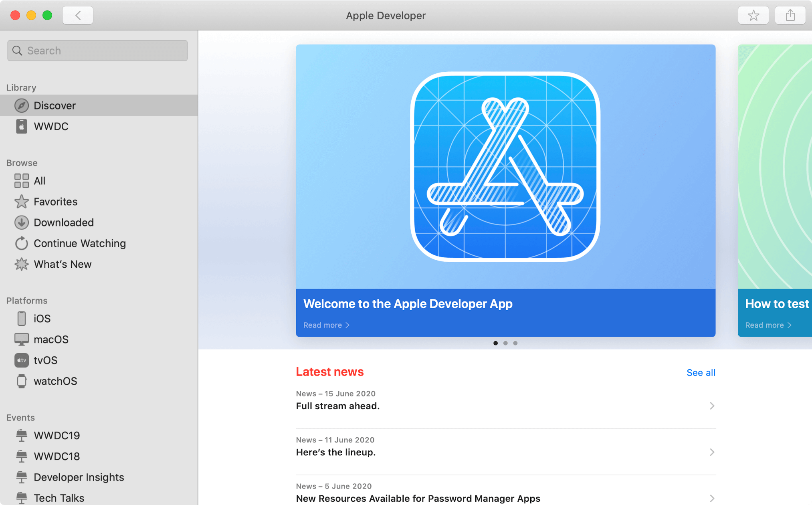Image resolution: width=812 pixels, height=505 pixels.
Task: Click the What's New badge icon
Action: coord(22,264)
